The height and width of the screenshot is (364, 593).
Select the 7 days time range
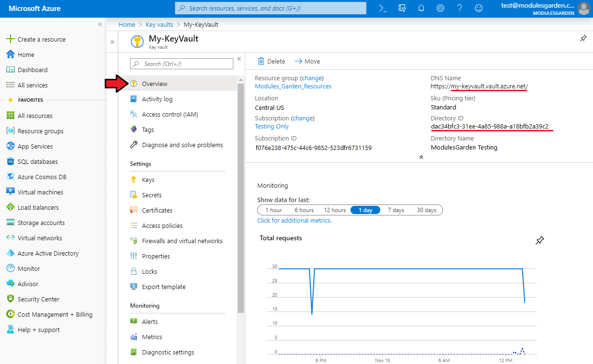(x=396, y=210)
